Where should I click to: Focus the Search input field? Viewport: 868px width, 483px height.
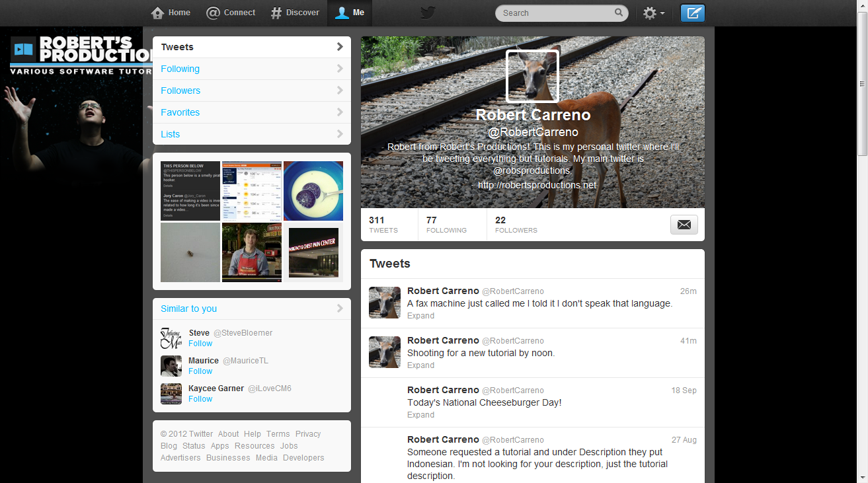561,13
